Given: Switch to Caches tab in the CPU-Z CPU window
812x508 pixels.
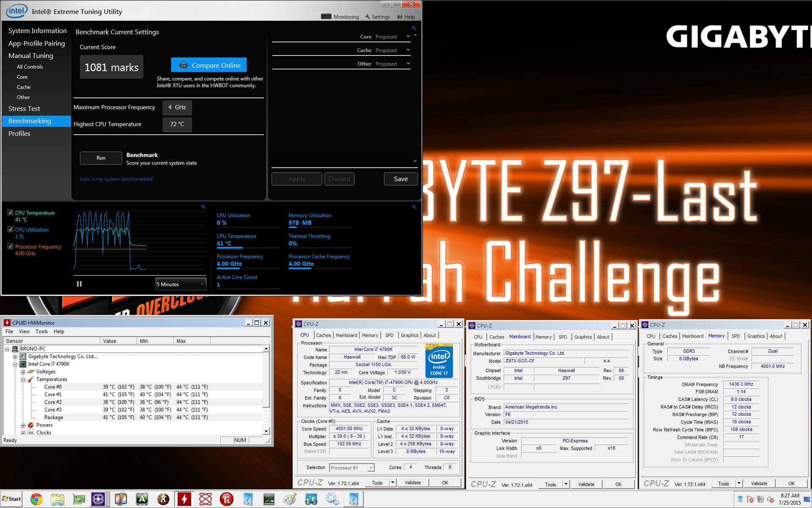Looking at the screenshot, I should point(324,335).
